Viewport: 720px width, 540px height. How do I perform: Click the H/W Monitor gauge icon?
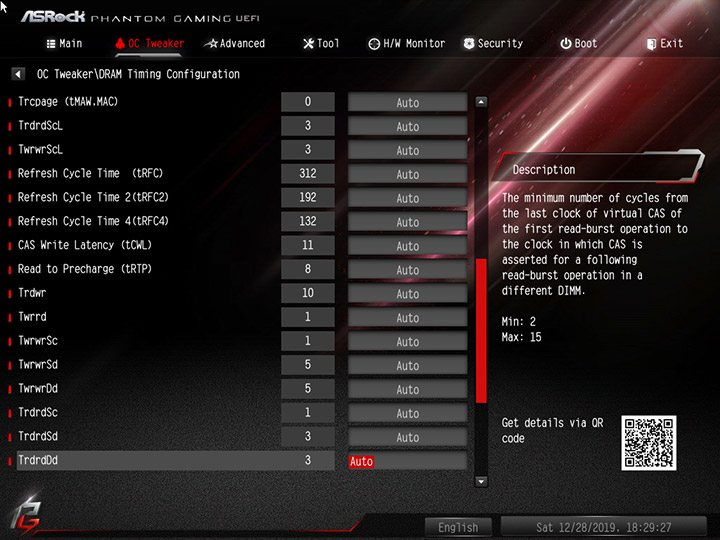pos(374,44)
